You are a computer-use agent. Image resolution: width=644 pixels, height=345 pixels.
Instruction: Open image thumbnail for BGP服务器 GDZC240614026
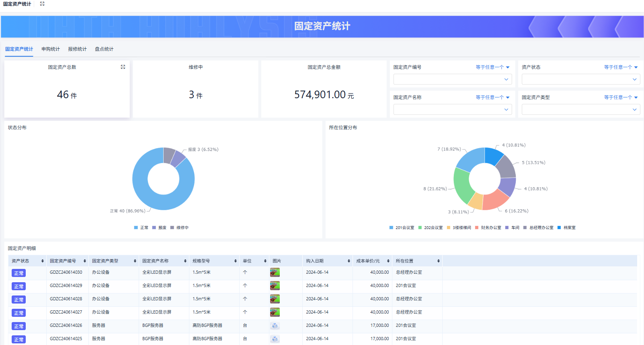click(275, 326)
